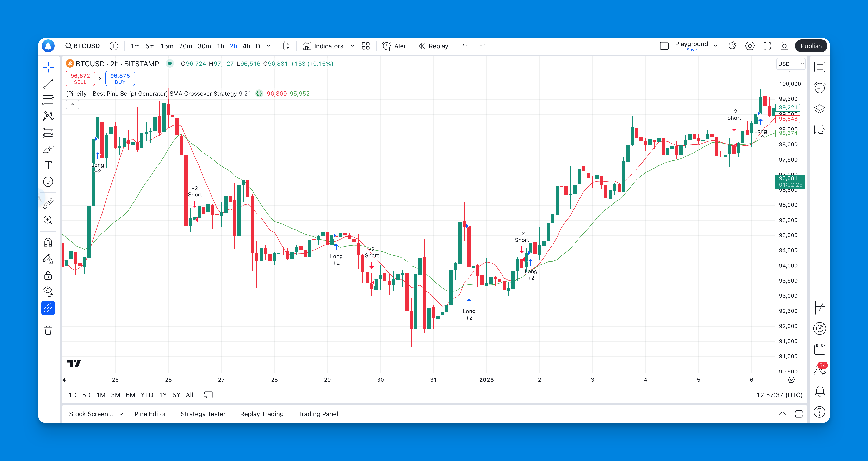Collapse the indicator legend chevron
Screen dimensions: 868x461
tap(73, 105)
